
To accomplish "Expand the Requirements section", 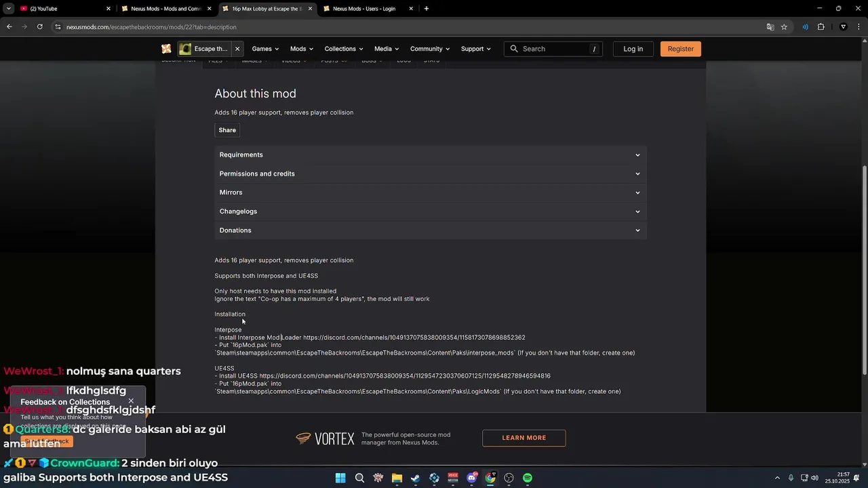I will (x=430, y=155).
